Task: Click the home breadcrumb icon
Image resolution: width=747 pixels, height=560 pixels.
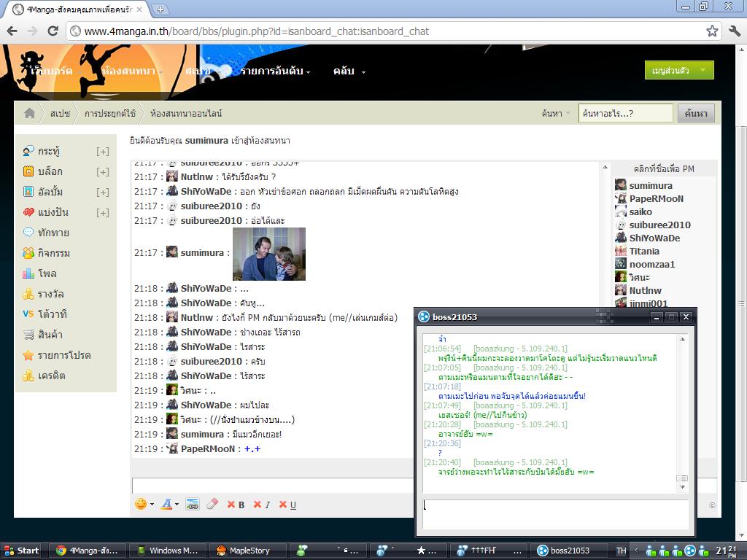Action: click(x=29, y=113)
